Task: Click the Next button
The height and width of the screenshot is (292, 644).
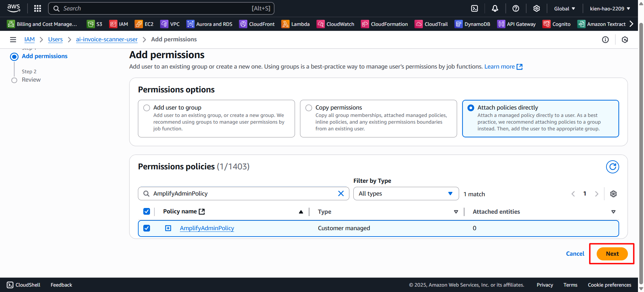Action: pos(612,254)
